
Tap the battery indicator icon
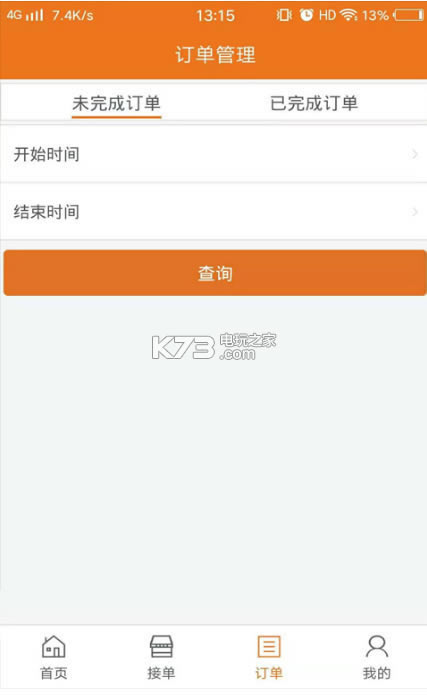(409, 15)
